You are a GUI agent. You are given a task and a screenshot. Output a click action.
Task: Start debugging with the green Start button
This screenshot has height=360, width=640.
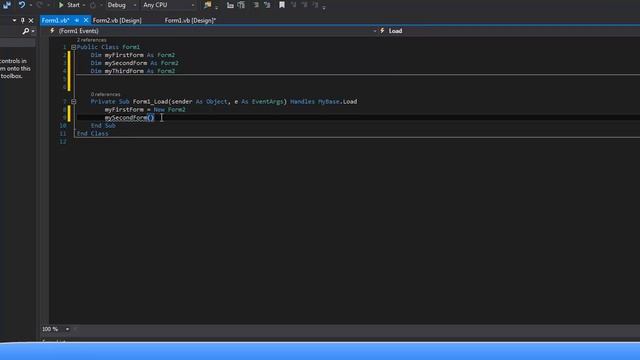point(69,5)
